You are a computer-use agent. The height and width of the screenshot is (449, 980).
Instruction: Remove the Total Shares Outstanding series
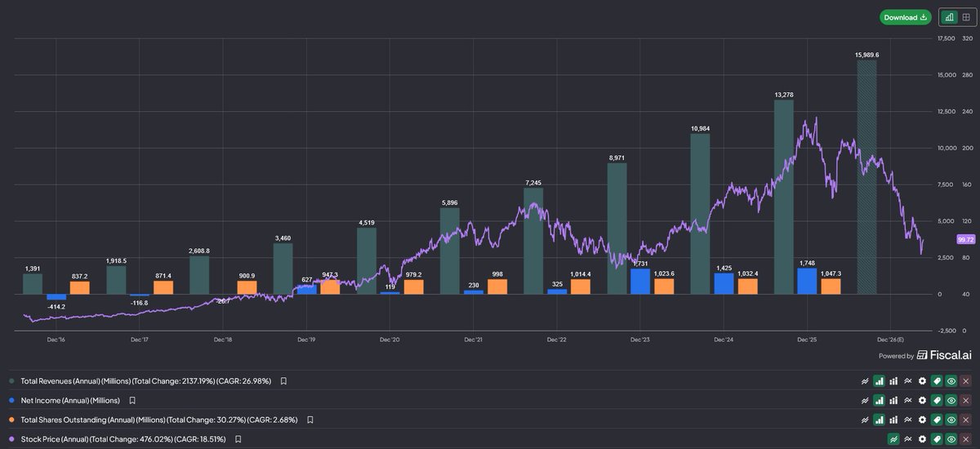click(x=966, y=420)
